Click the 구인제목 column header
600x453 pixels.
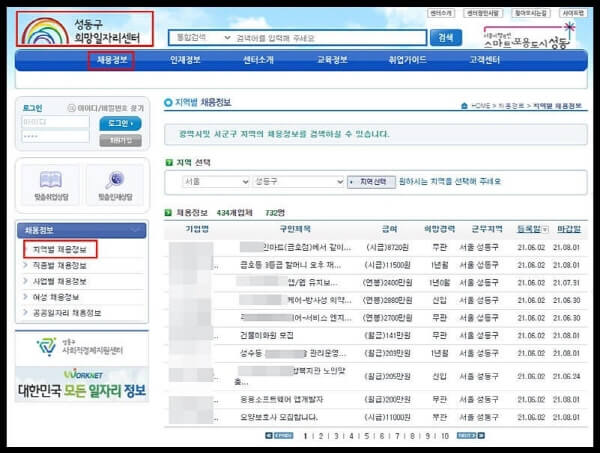[295, 229]
